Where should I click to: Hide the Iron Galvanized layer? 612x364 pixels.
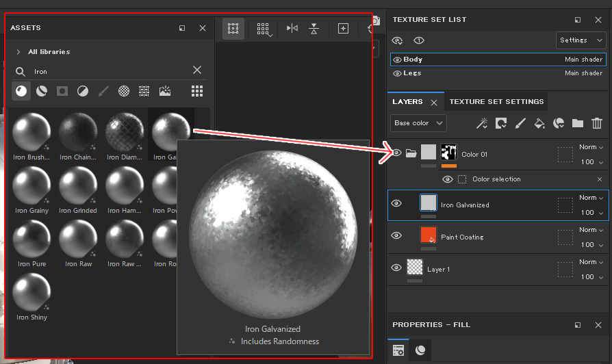point(396,204)
